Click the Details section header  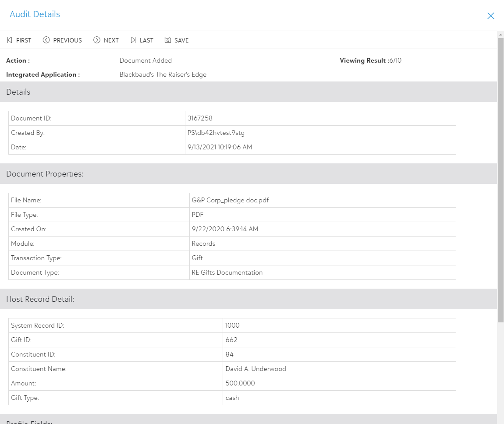pos(248,92)
